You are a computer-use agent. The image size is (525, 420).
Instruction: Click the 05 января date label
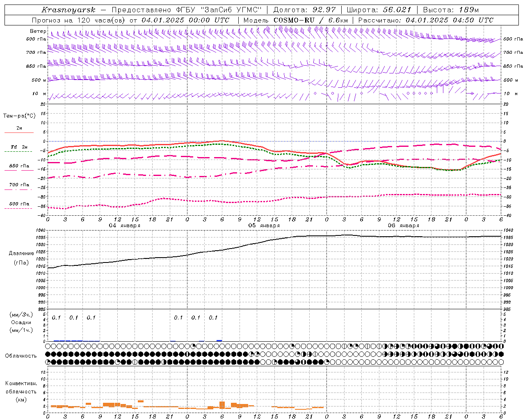[264, 225]
